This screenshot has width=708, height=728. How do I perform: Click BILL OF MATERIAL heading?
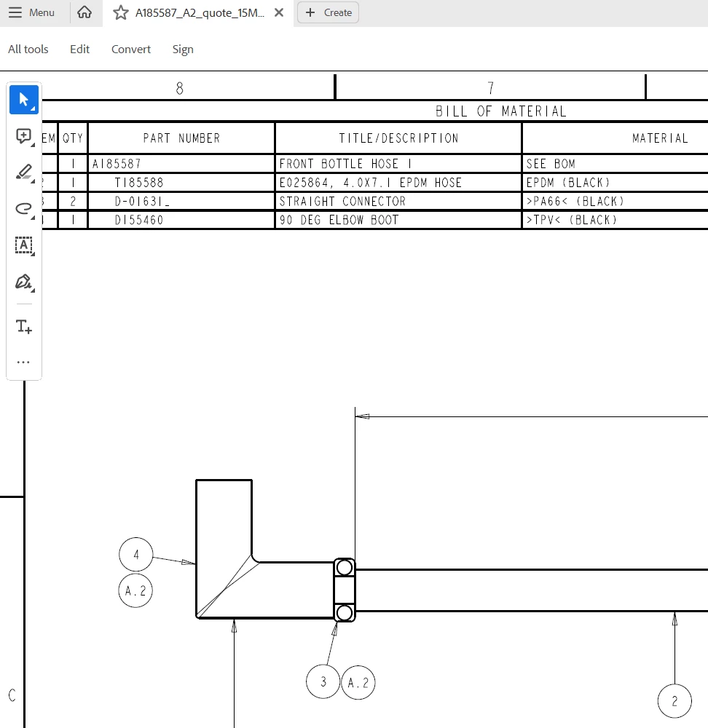pyautogui.click(x=501, y=111)
